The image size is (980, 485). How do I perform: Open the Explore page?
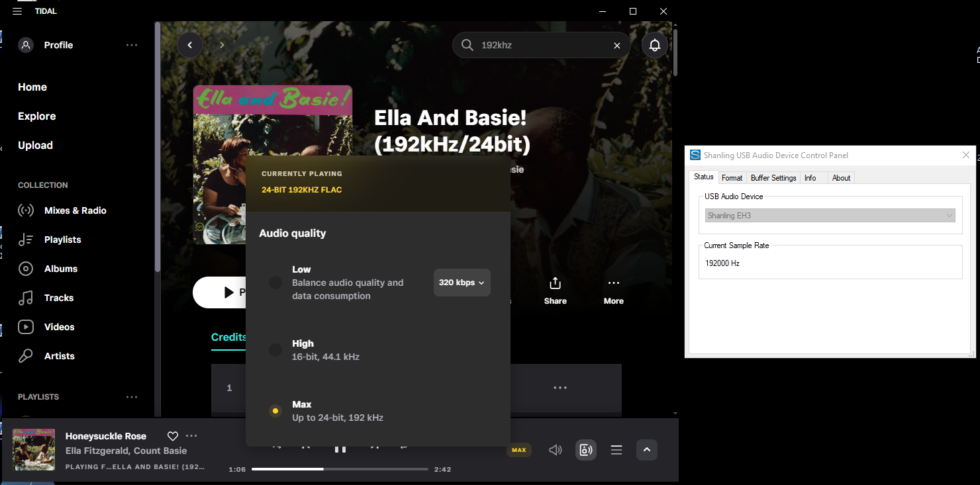pos(36,116)
